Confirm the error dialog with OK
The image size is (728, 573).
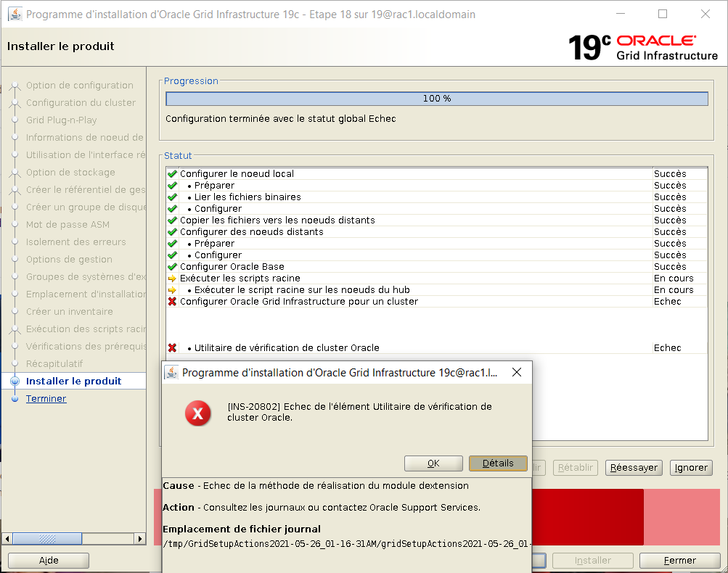(433, 463)
